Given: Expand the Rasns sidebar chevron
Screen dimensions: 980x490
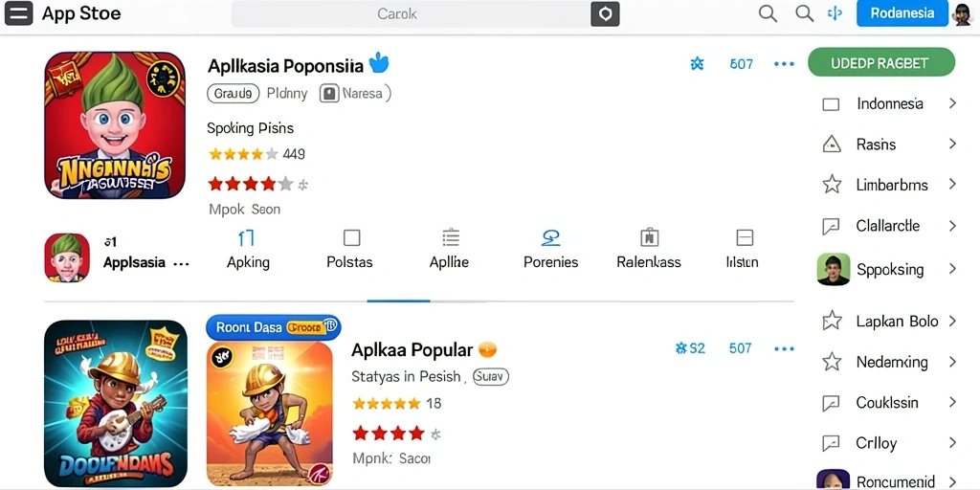Looking at the screenshot, I should 952,145.
